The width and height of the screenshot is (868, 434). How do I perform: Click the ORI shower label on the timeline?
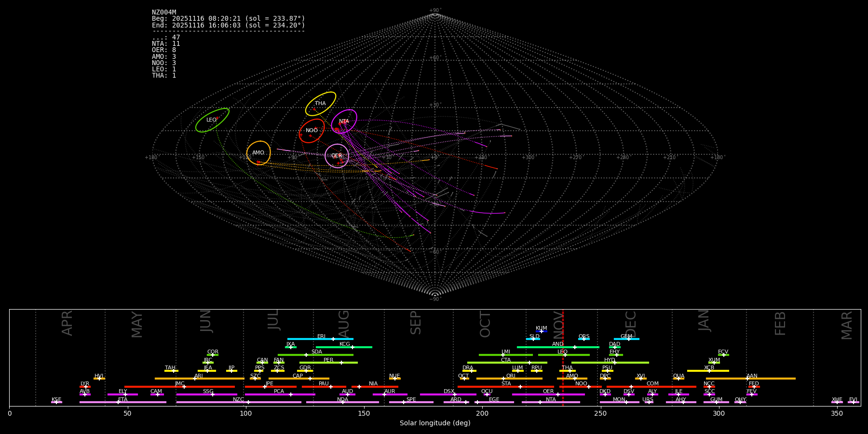pyautogui.click(x=511, y=376)
